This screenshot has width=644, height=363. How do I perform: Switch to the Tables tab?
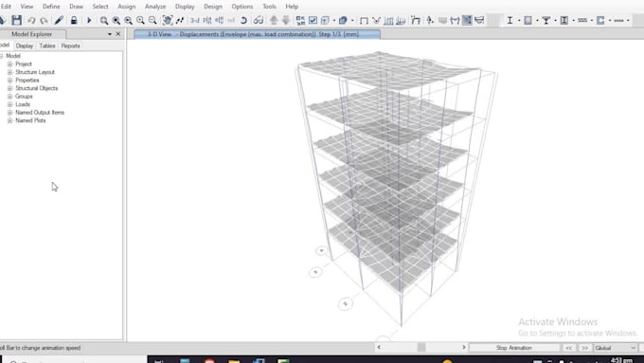click(x=47, y=45)
